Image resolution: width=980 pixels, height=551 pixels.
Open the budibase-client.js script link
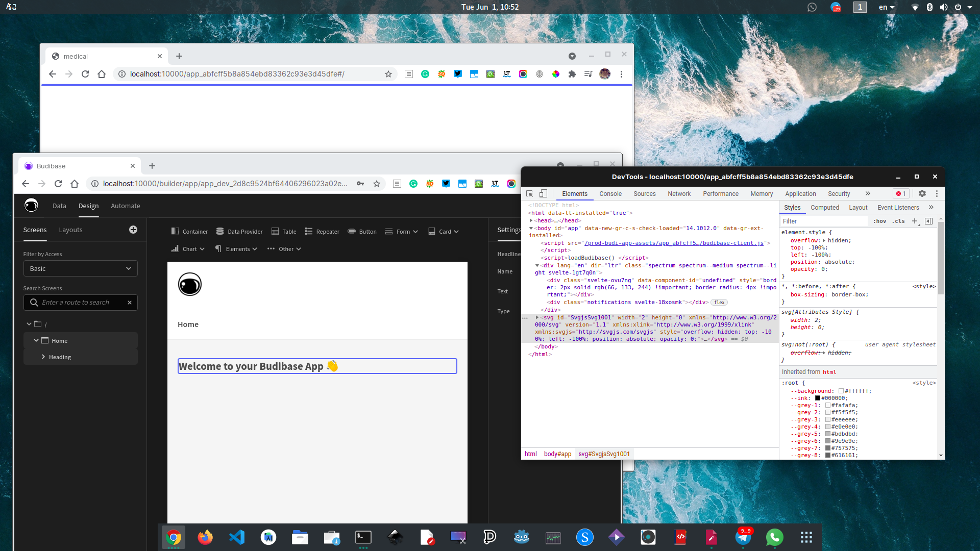(x=674, y=243)
